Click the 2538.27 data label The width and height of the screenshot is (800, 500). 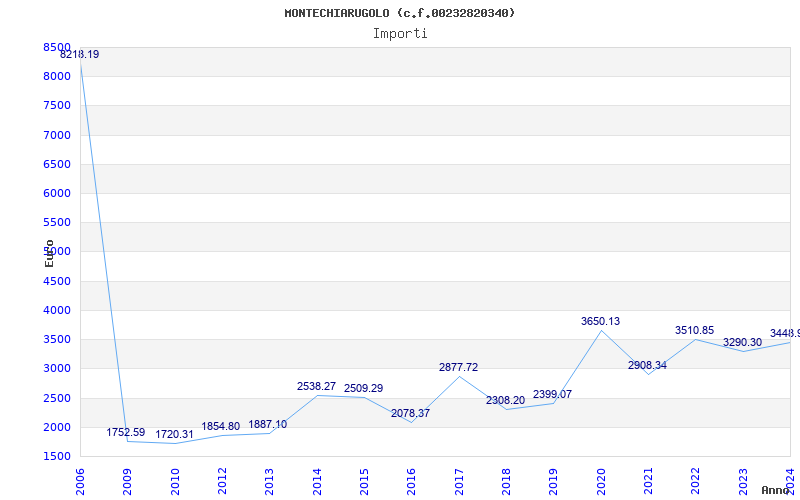(x=316, y=387)
